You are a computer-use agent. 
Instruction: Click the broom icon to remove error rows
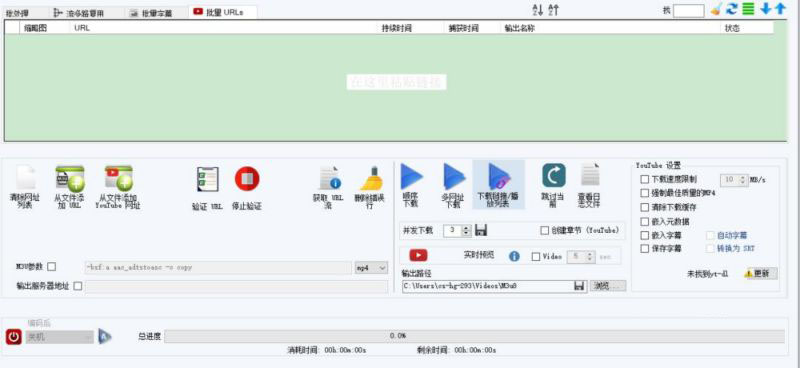click(371, 178)
